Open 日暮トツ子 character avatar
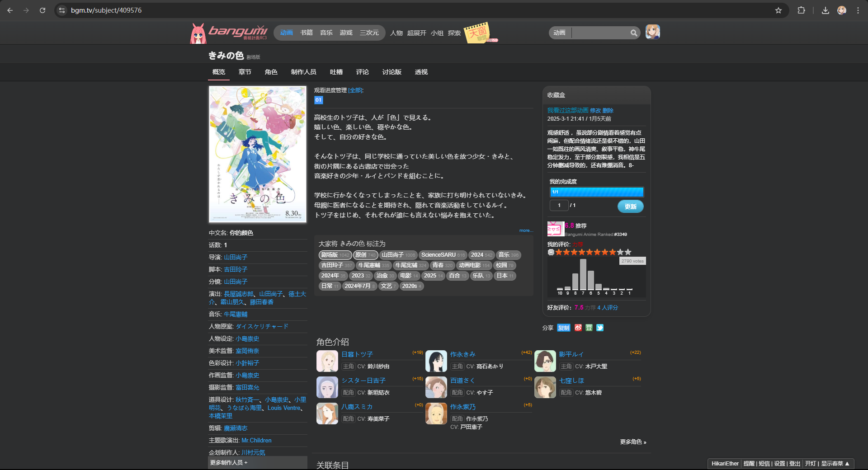Image resolution: width=868 pixels, height=470 pixels. [327, 361]
